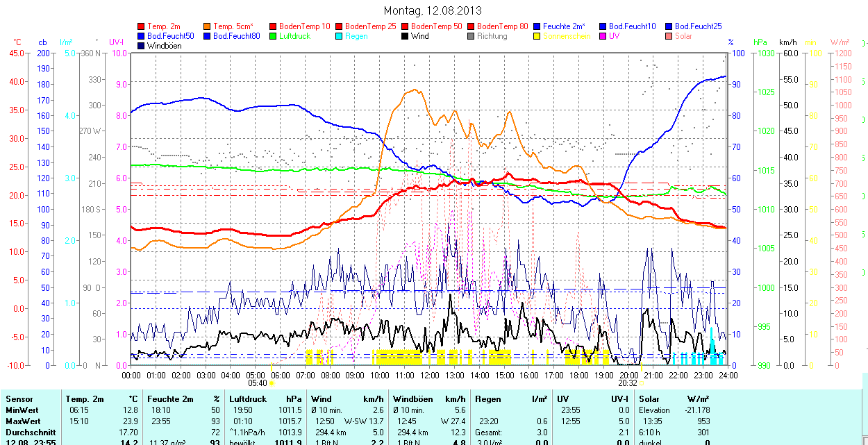
Task: Click the Solar legend square
Action: [669, 36]
